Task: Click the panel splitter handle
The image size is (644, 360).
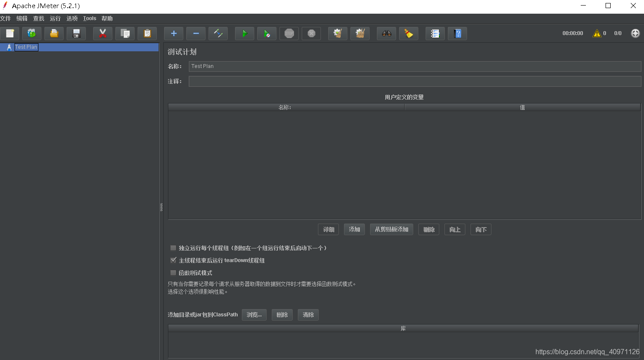Action: pos(161,207)
